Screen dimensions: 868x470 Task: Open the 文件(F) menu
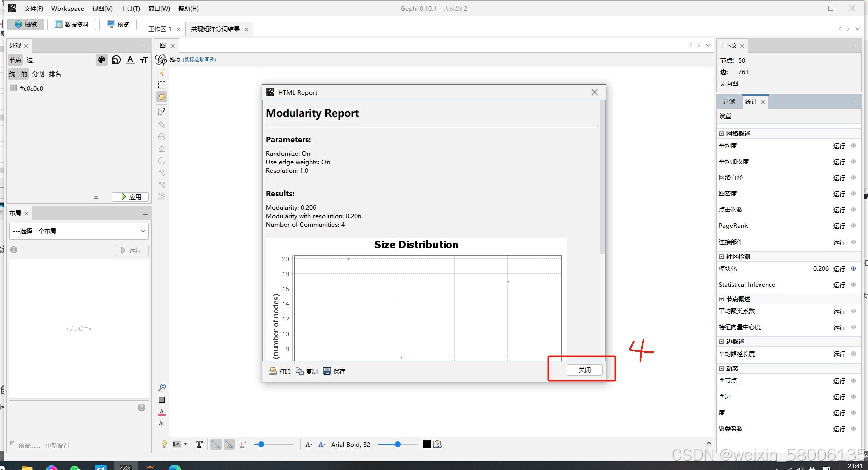click(x=33, y=8)
